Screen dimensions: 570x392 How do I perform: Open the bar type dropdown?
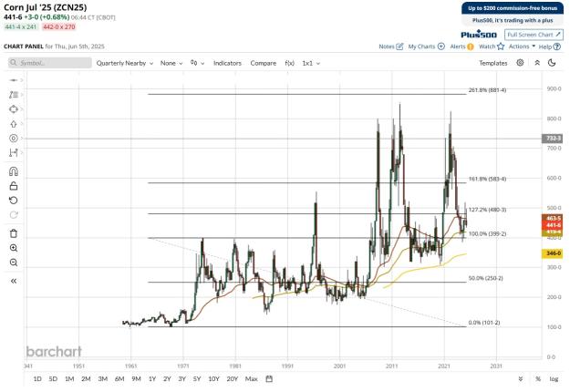197,63
